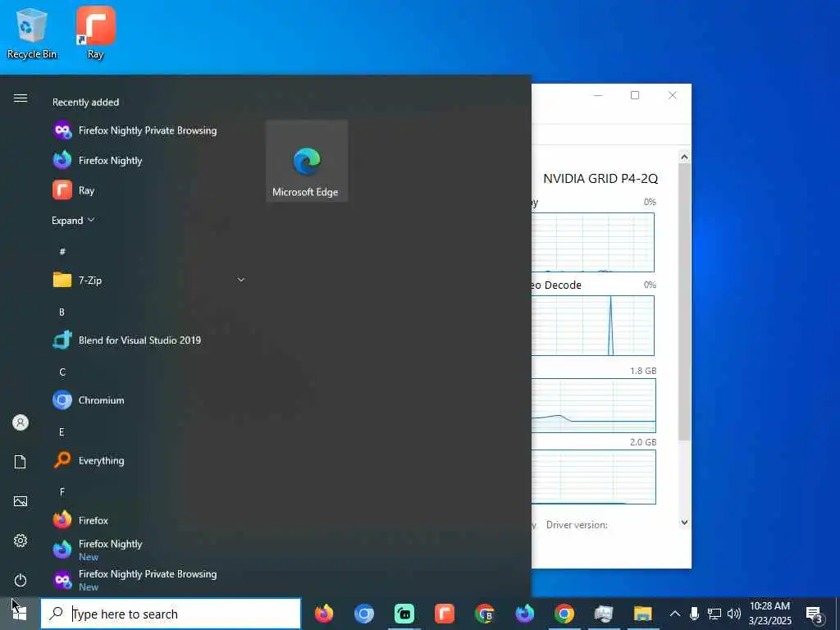
Task: Click scroll-down arrow in Task Manager window
Action: pos(684,523)
